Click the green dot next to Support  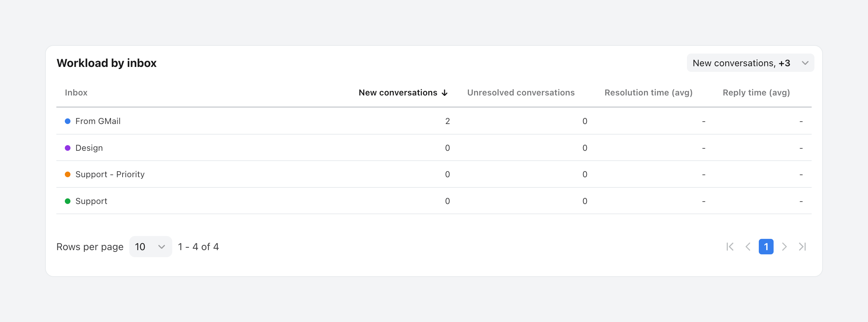tap(68, 201)
